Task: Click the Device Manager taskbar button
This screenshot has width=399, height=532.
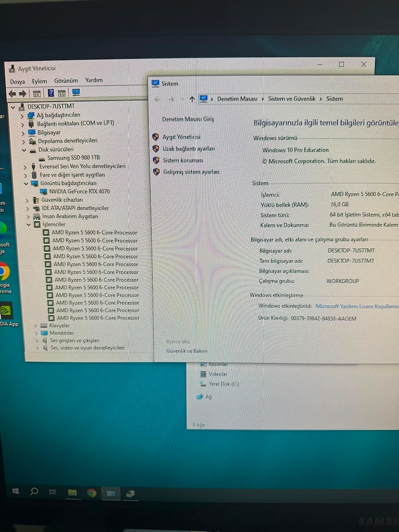Action: pos(130,494)
